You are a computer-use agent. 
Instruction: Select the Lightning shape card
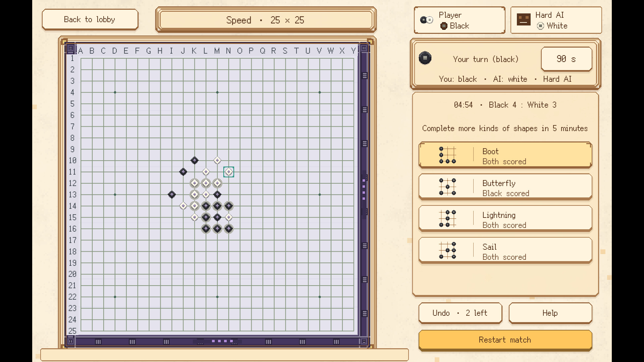point(505,219)
